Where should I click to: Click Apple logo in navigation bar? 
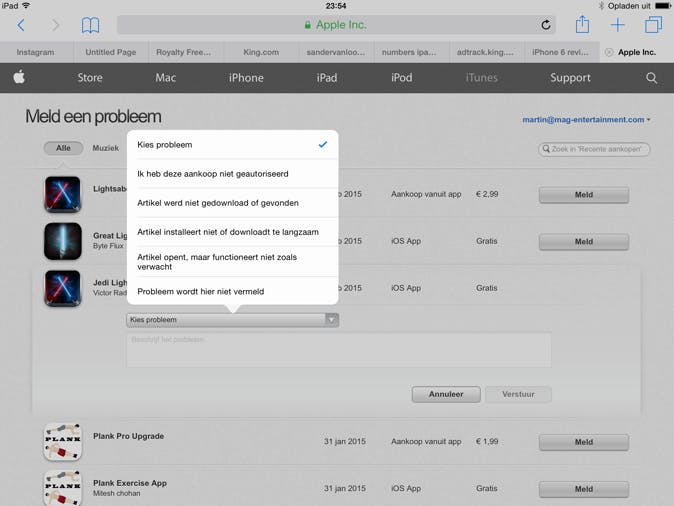pyautogui.click(x=19, y=77)
